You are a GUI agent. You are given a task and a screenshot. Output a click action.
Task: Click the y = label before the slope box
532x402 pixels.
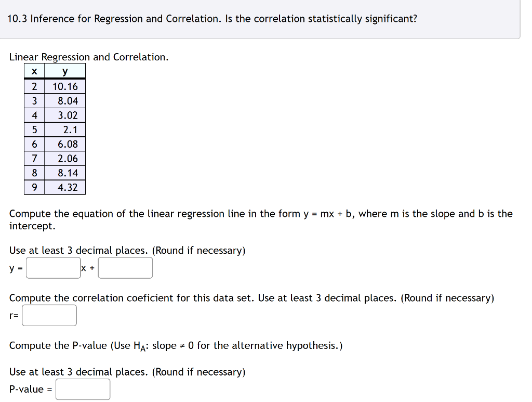(15, 267)
